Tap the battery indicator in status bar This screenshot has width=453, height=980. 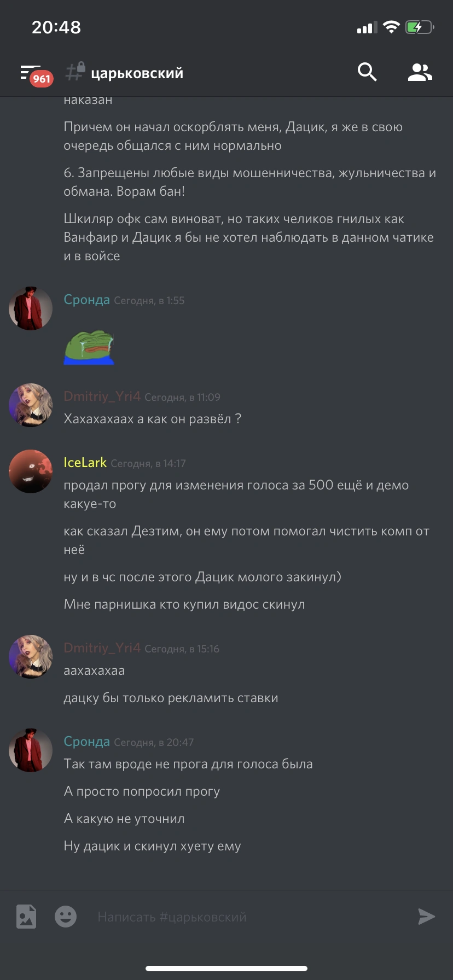pos(420,27)
